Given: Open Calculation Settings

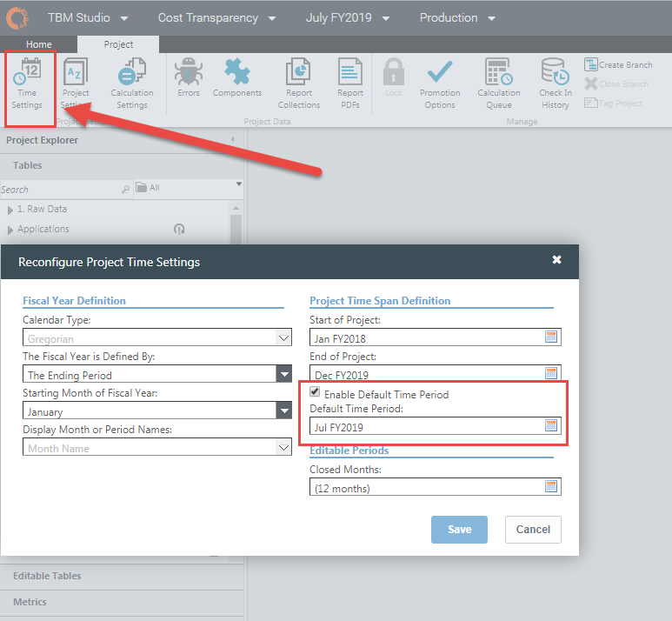Looking at the screenshot, I should point(132,83).
